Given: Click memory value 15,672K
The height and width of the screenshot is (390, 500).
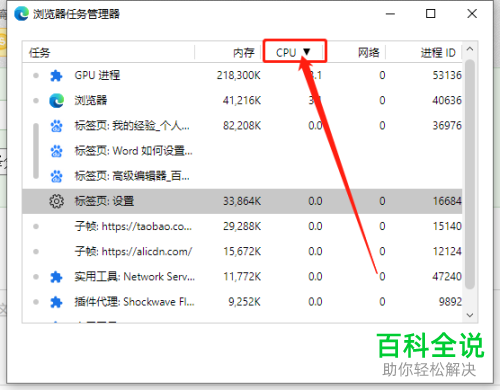Looking at the screenshot, I should coord(242,252).
